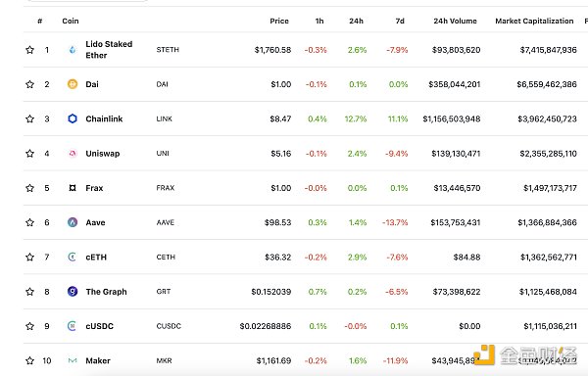Toggle favorite star for Lido Staked Ether
The image size is (588, 376).
30,50
